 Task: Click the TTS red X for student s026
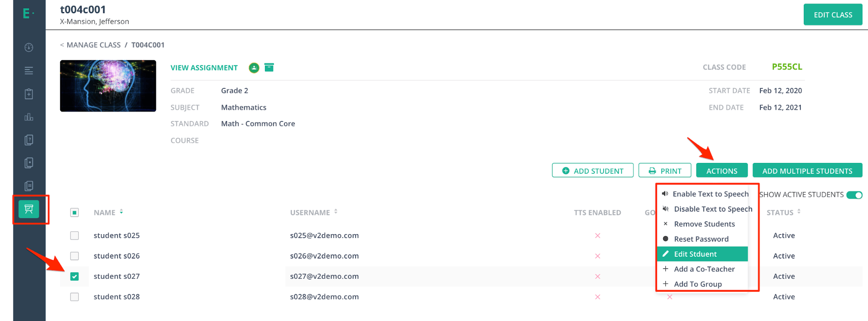click(597, 256)
